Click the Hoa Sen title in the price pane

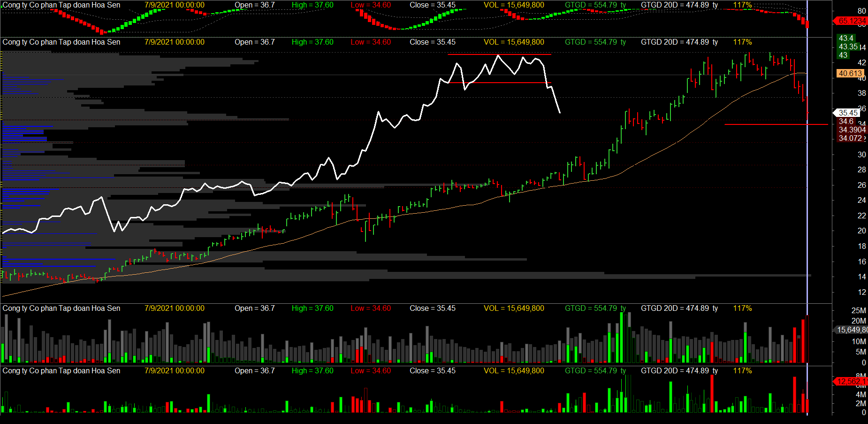tap(61, 42)
